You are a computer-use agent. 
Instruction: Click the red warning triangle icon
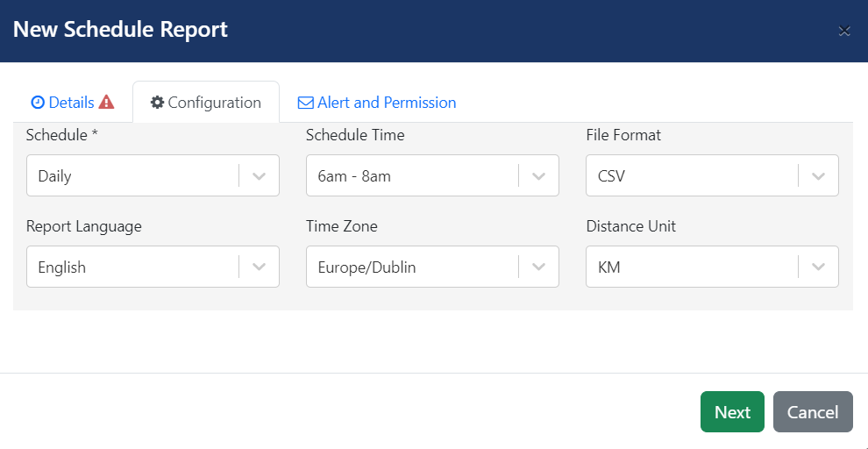[106, 102]
